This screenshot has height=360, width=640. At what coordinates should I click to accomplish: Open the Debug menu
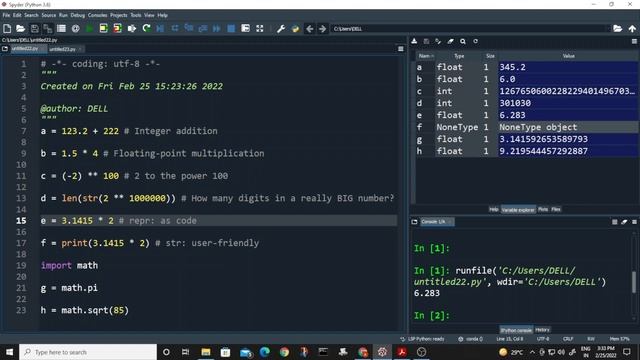tap(78, 15)
